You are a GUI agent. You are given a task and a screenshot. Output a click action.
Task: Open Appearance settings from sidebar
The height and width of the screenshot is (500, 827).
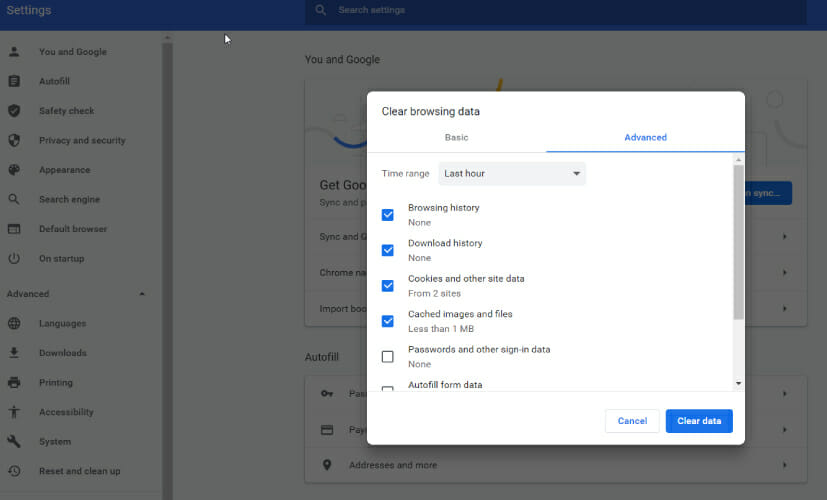click(64, 170)
